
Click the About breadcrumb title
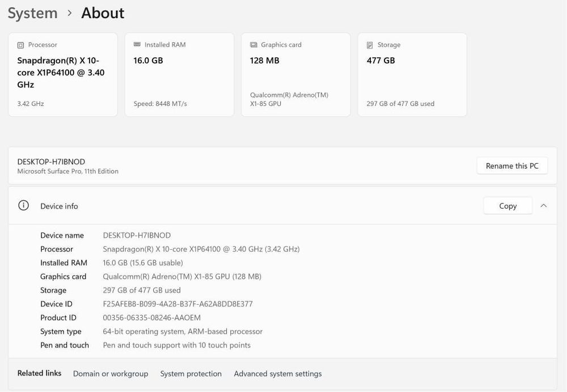coord(103,14)
